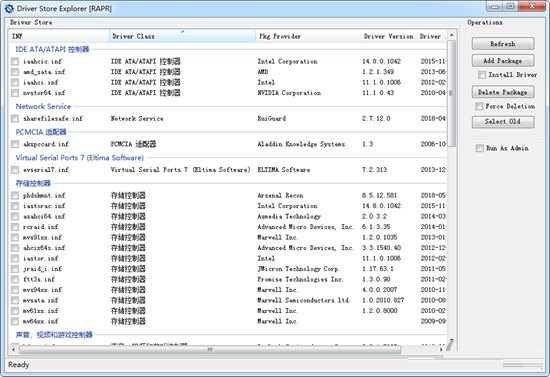
Task: Check the nvstor64.inf driver checkbox
Action: pos(15,93)
